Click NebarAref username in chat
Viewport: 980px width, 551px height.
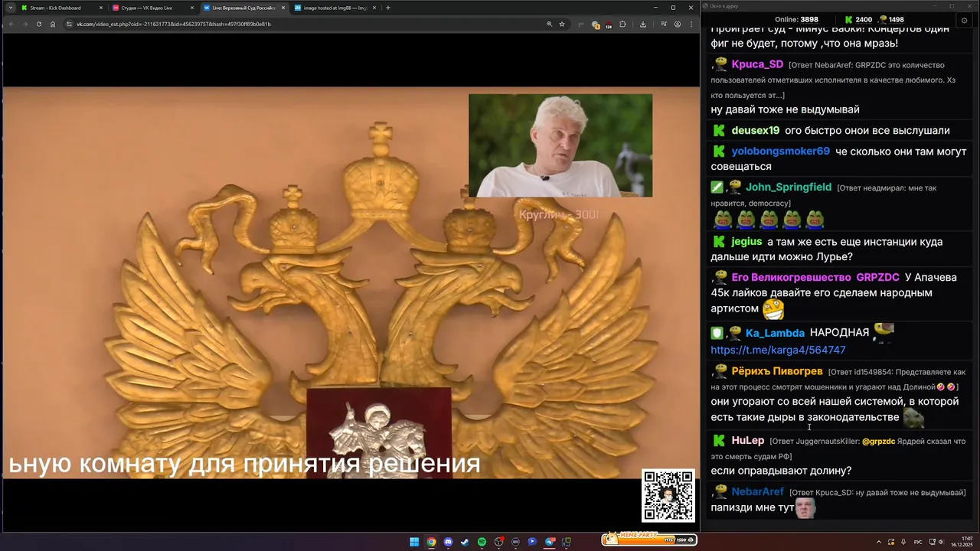tap(757, 491)
